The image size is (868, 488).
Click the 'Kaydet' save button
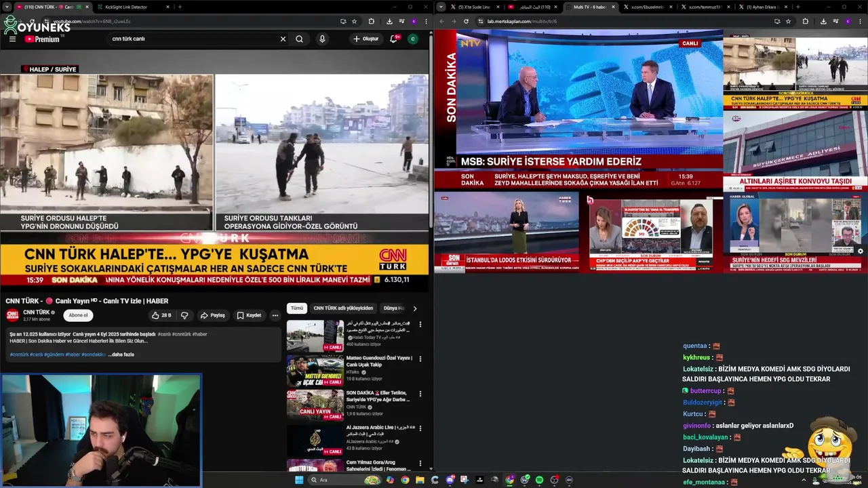(249, 315)
